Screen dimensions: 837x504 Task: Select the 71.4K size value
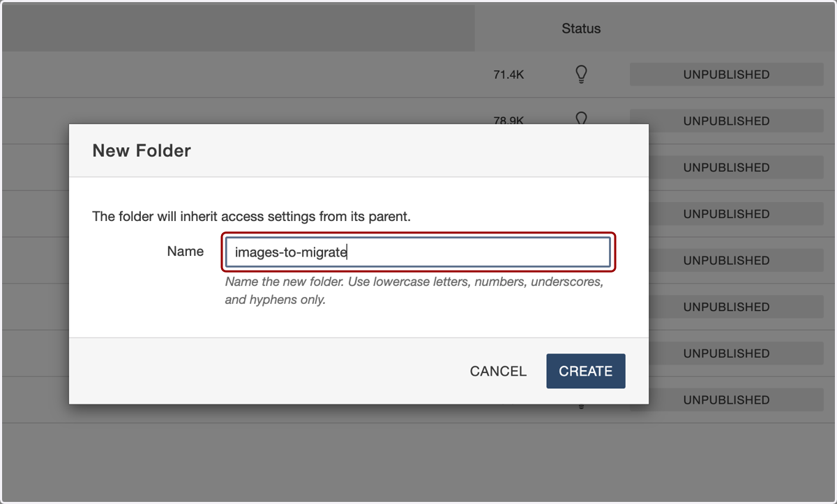508,75
